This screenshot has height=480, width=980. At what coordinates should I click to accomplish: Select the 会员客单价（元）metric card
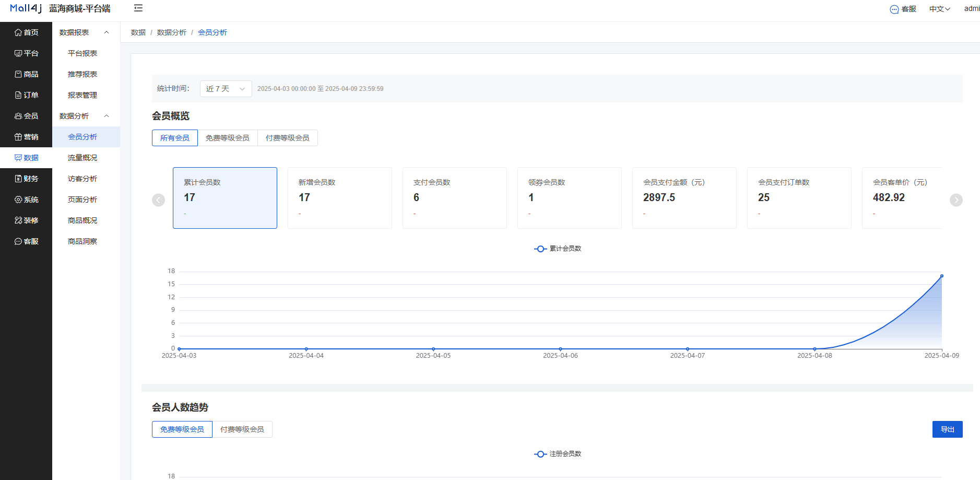click(902, 198)
